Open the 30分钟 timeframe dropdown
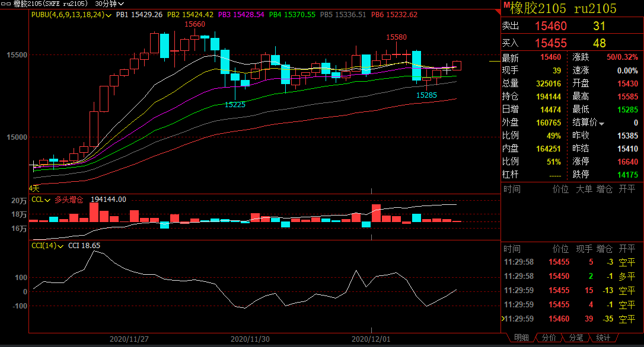The image size is (644, 347). pos(110,4)
